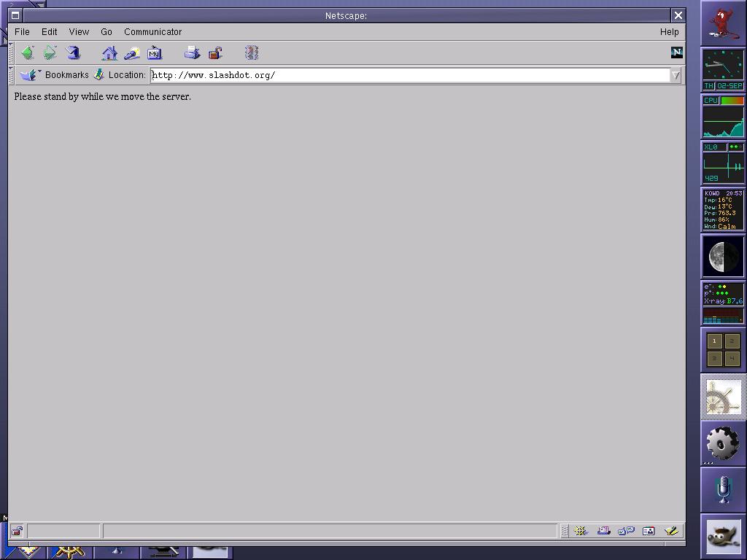Click the Back navigation arrow
This screenshot has height=560, width=747.
pyautogui.click(x=27, y=52)
